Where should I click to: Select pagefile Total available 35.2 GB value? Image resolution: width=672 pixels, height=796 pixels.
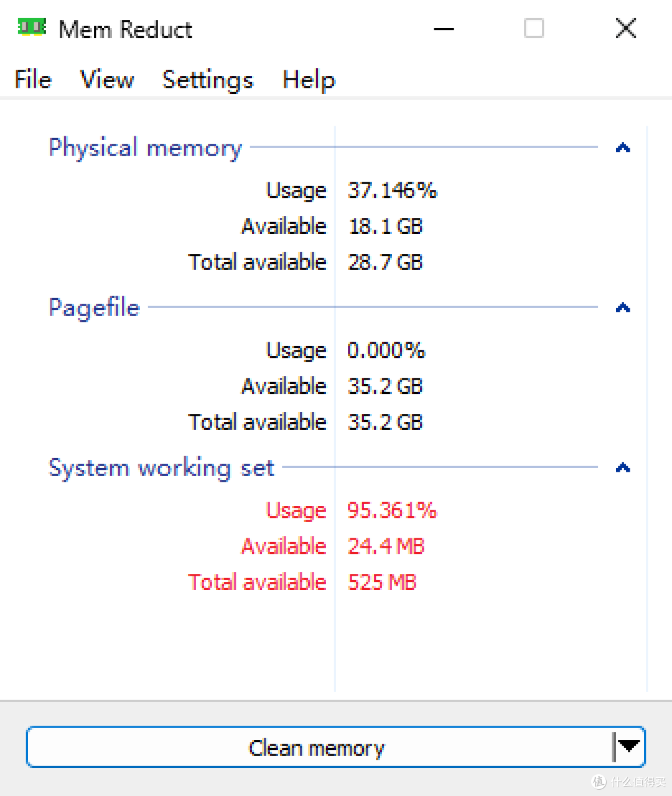385,422
